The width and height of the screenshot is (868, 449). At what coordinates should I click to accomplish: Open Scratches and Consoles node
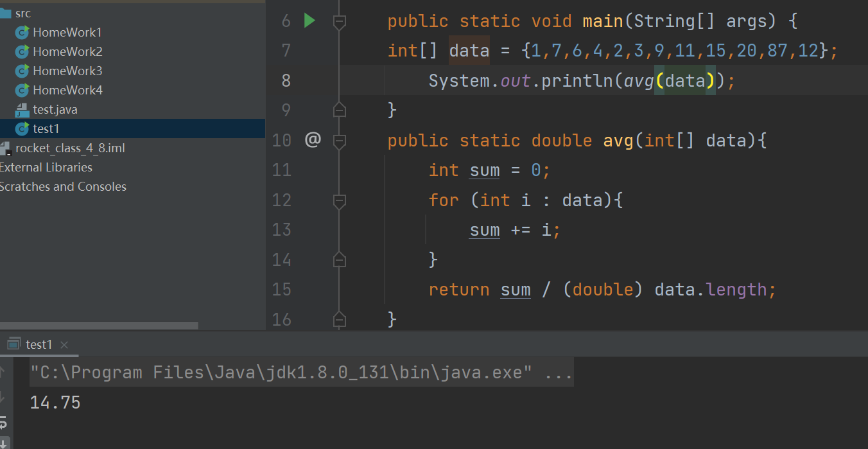[63, 186]
